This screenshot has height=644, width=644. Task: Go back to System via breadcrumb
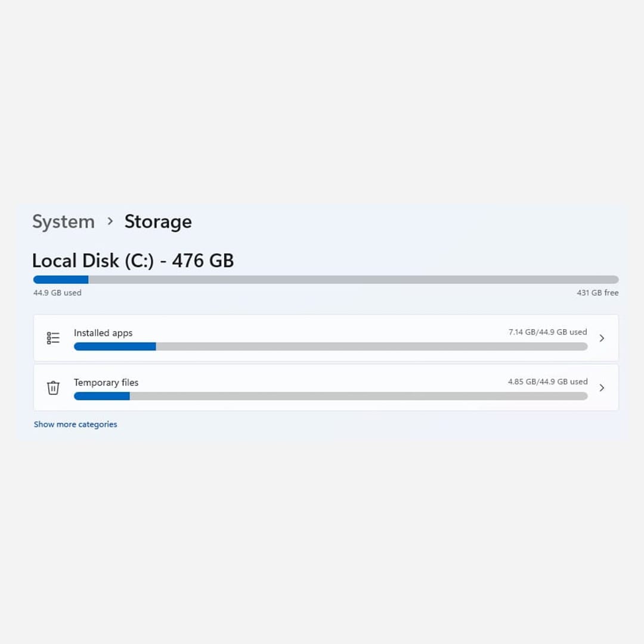(x=63, y=222)
